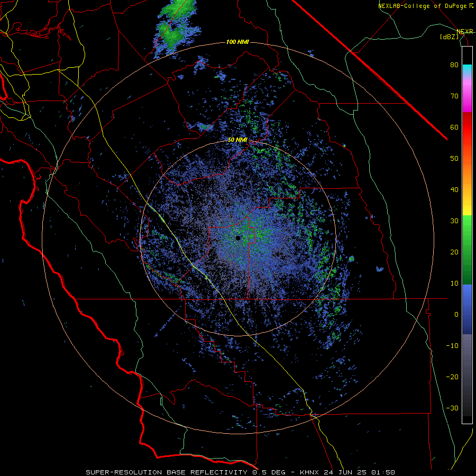Click the 0 value on dBZ scale
The width and height of the screenshot is (476, 476).
(456, 315)
